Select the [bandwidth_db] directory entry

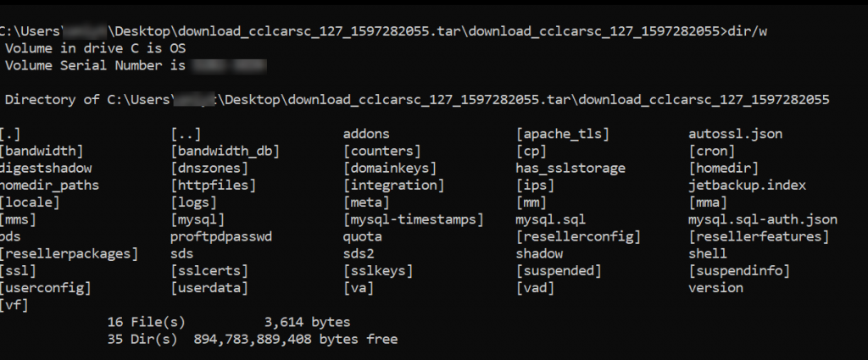[x=225, y=151]
